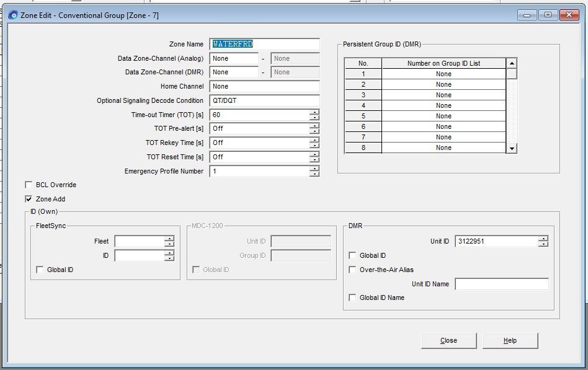
Task: Decrease the FleetSync ID value
Action: pyautogui.click(x=169, y=258)
